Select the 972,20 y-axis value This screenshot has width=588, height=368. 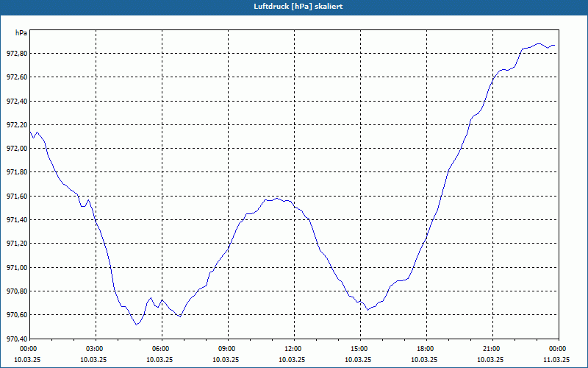tap(17, 125)
